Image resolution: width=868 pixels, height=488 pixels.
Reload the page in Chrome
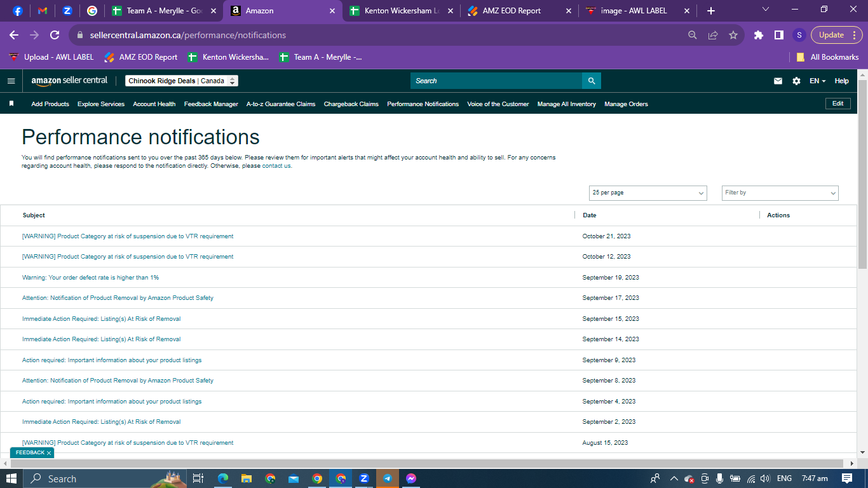coord(55,35)
